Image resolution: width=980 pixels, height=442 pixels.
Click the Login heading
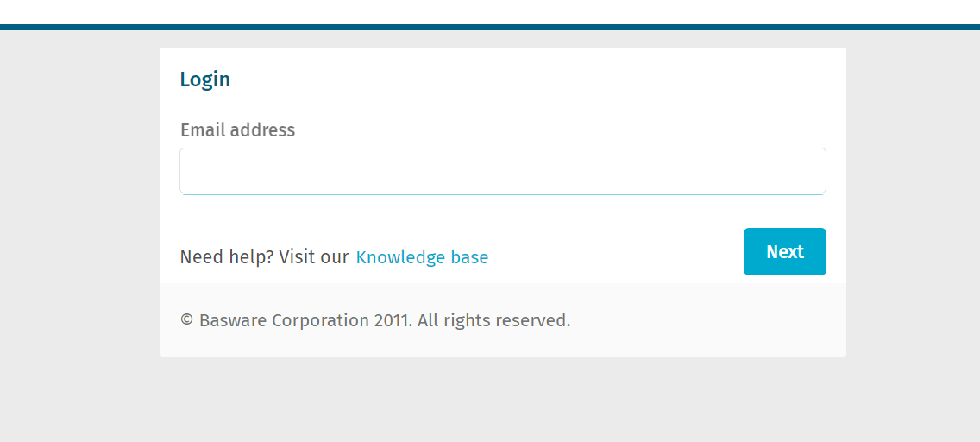coord(204,79)
